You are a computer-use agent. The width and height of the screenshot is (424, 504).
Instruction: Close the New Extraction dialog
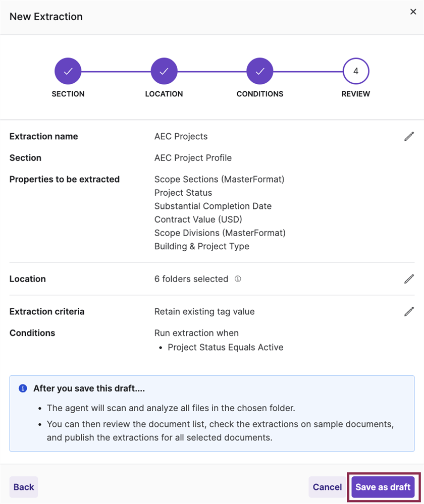(413, 12)
